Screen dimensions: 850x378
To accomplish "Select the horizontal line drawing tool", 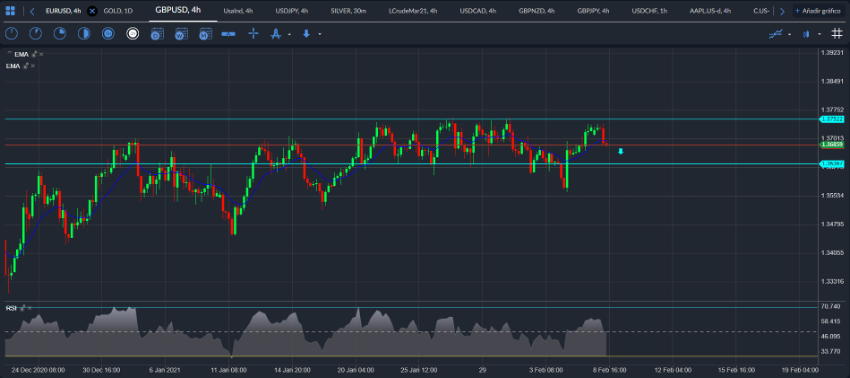I will tap(228, 34).
